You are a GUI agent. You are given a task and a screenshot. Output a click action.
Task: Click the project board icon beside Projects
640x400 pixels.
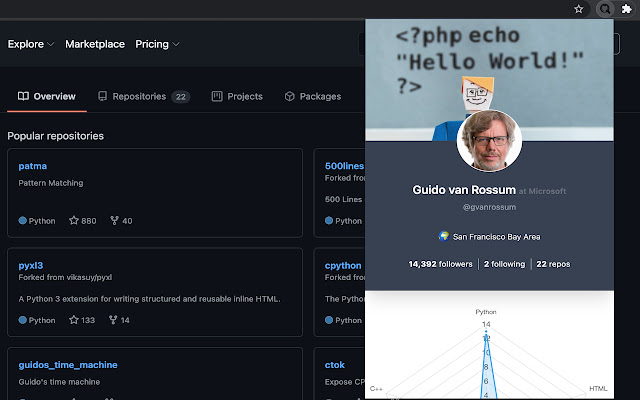217,96
